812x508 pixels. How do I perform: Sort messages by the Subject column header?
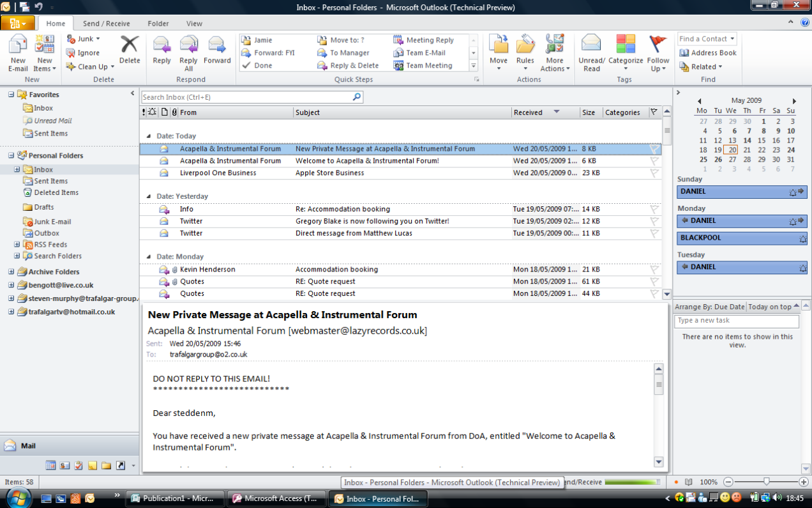(402, 112)
